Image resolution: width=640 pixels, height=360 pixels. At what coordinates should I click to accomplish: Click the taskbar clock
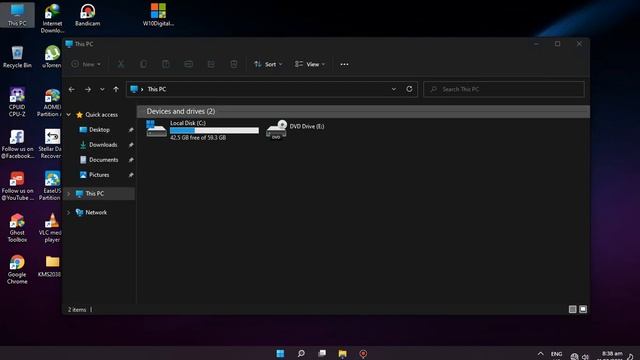click(x=612, y=355)
